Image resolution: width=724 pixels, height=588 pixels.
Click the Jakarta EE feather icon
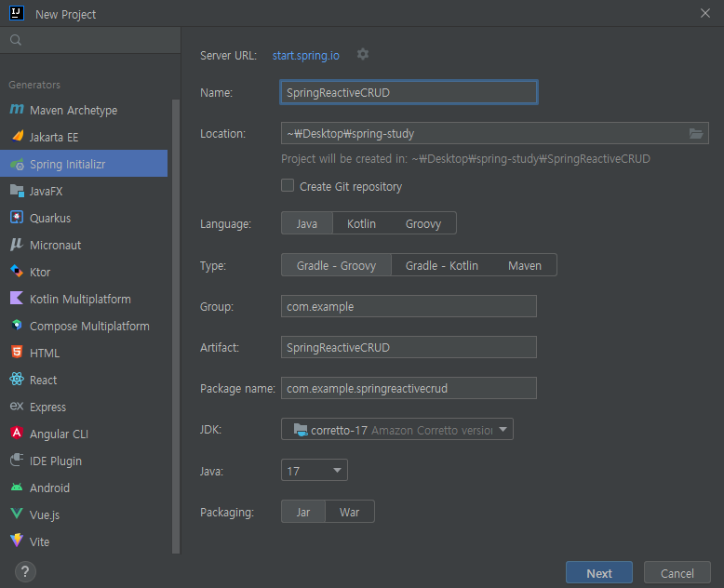tap(17, 136)
